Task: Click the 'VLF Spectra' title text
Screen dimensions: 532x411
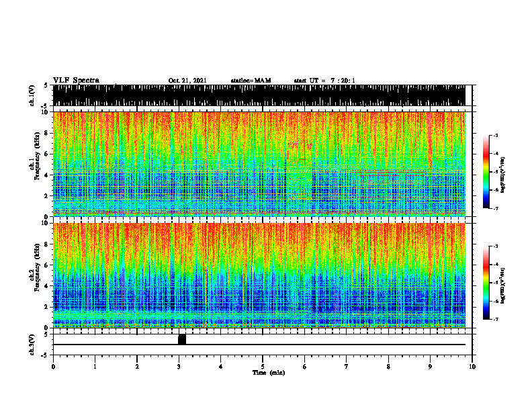Action: point(76,81)
